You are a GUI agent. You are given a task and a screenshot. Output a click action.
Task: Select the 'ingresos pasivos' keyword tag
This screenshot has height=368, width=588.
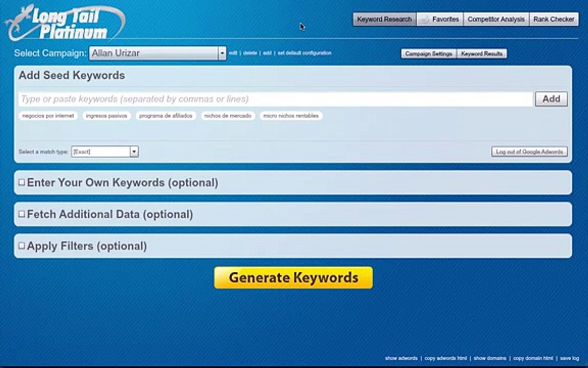pos(107,116)
